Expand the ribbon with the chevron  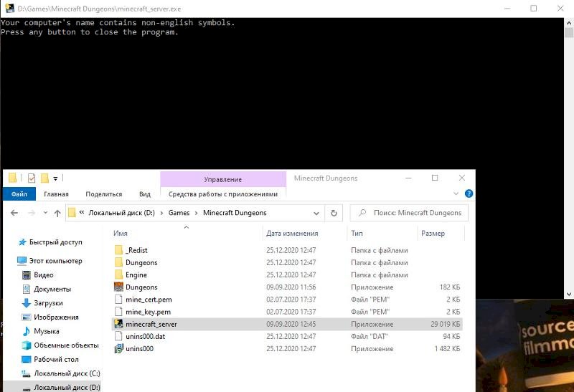456,193
